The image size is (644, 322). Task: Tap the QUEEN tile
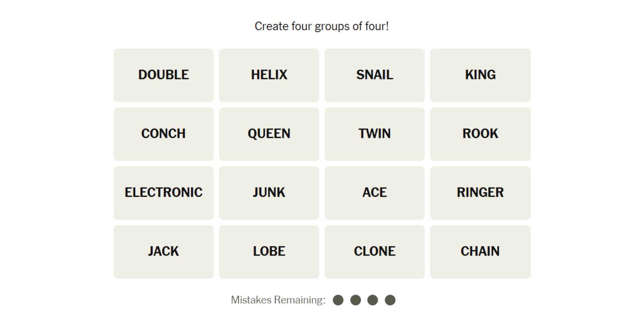coord(269,134)
